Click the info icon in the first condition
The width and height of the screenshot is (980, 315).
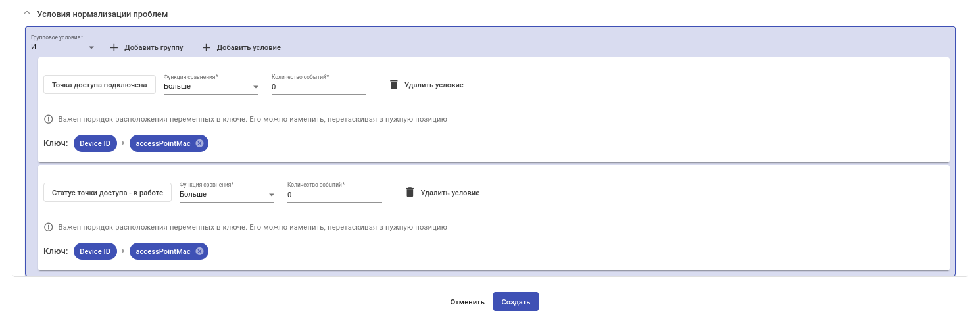pyautogui.click(x=48, y=120)
